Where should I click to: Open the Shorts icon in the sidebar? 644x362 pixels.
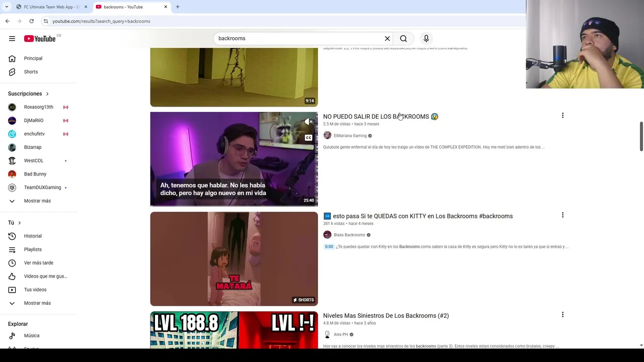point(12,72)
